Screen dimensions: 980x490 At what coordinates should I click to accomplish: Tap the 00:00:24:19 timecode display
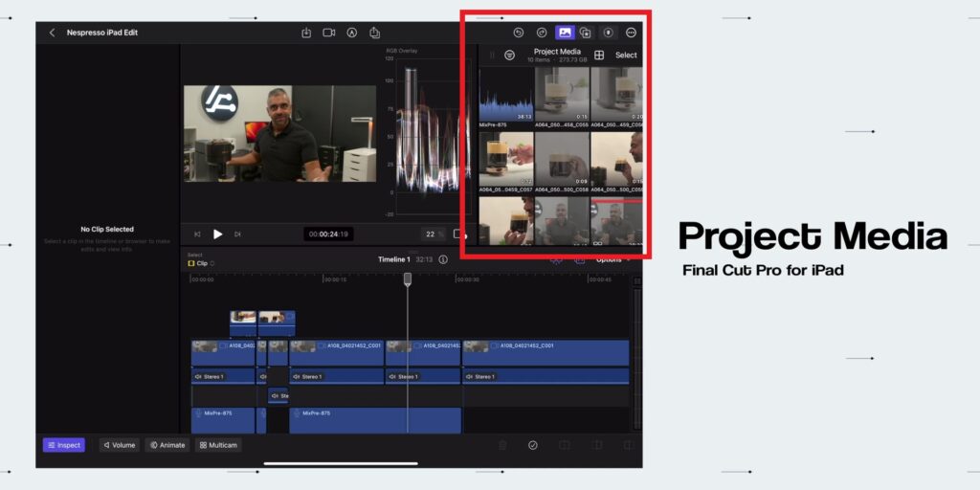pos(329,234)
